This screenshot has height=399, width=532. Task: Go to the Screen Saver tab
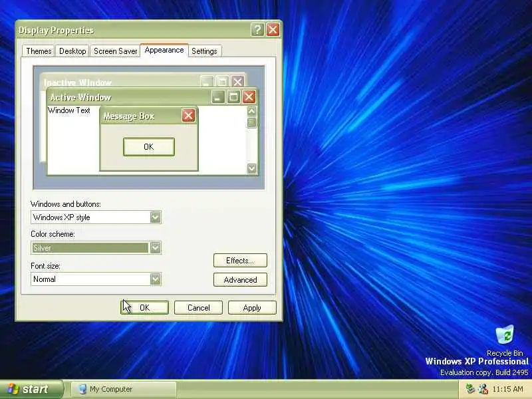[115, 51]
